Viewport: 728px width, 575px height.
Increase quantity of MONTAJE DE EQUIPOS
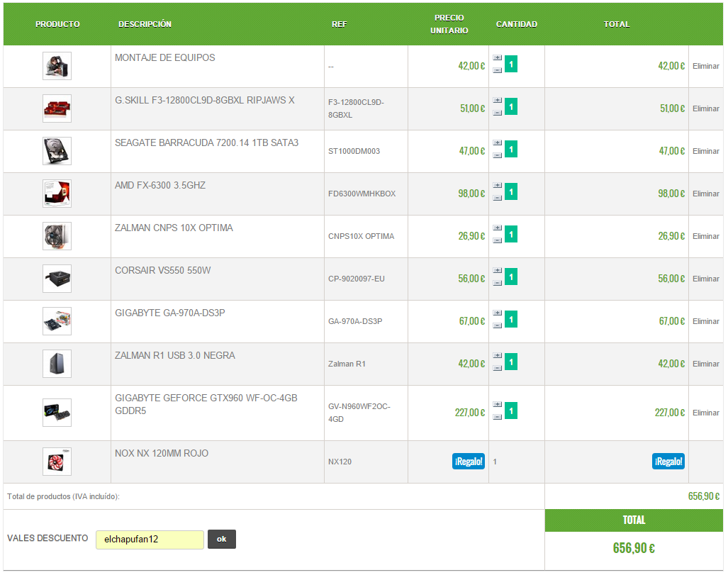coord(497,58)
